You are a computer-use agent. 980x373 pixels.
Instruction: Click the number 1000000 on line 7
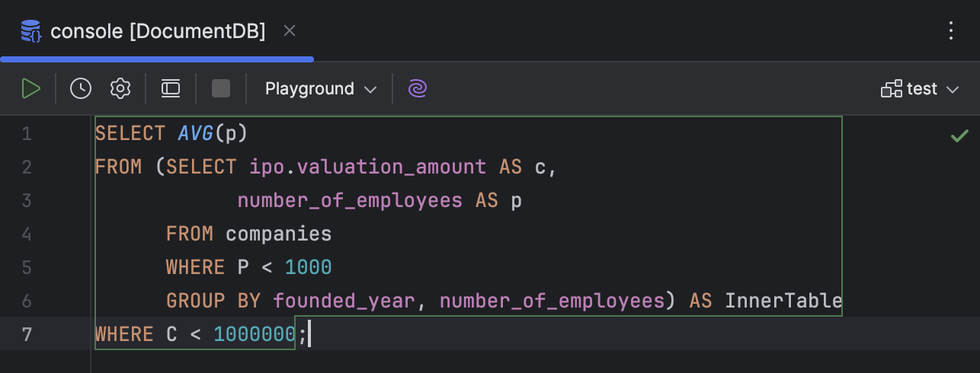pyautogui.click(x=254, y=334)
